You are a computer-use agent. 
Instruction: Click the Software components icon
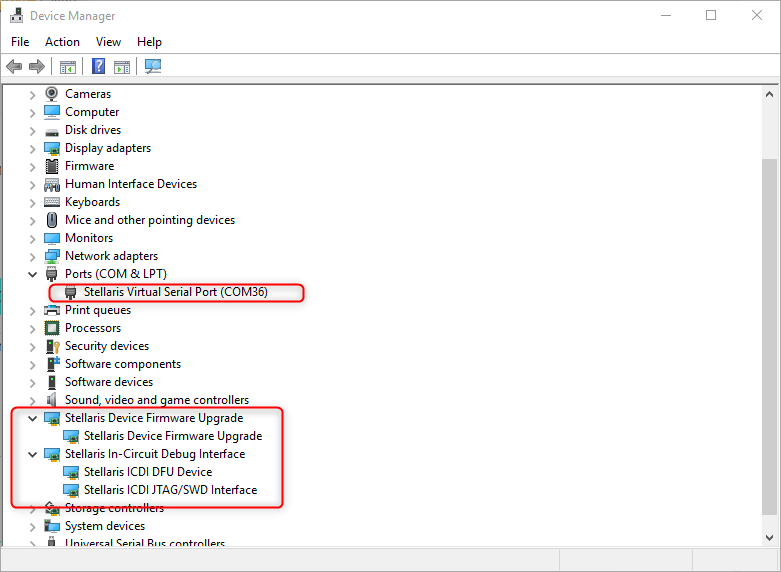[53, 364]
